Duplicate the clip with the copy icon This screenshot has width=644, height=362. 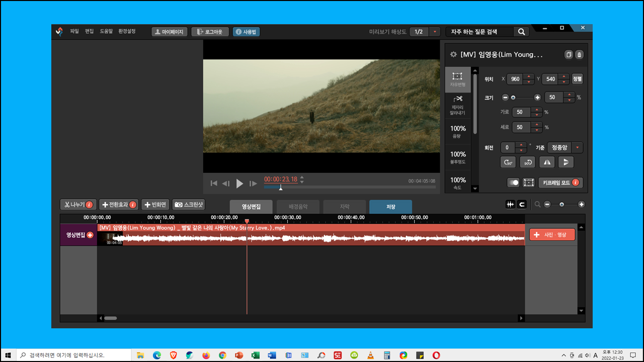pyautogui.click(x=569, y=54)
